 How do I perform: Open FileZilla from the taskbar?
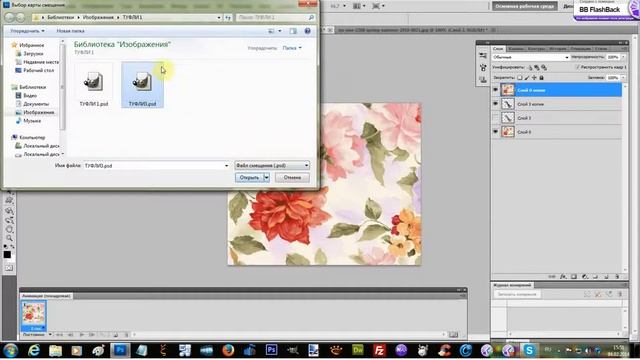pyautogui.click(x=379, y=350)
